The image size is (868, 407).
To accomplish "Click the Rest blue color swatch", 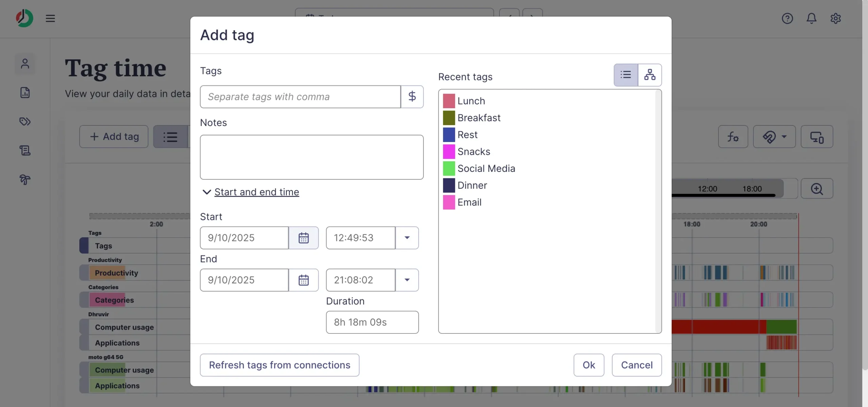I will 449,135.
